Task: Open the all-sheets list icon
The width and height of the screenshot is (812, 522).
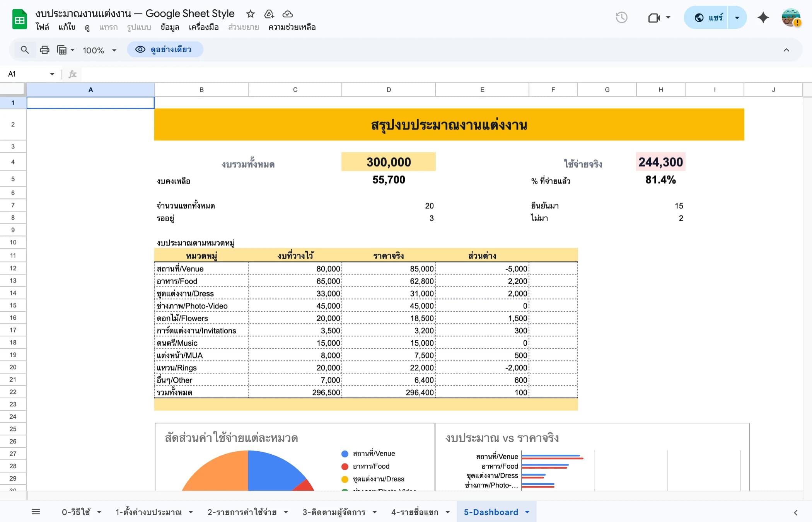Action: (36, 511)
